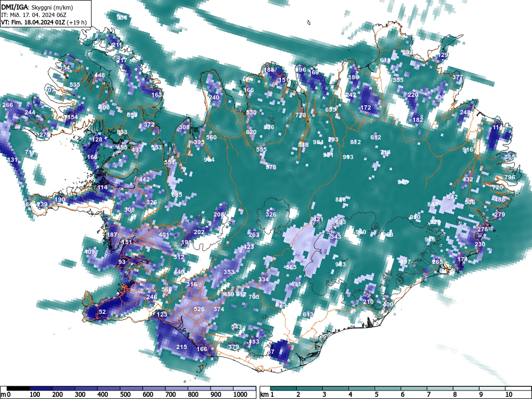Viewport: 532px width, 399px height.
Task: Select the map value 353
Action: (x=229, y=272)
